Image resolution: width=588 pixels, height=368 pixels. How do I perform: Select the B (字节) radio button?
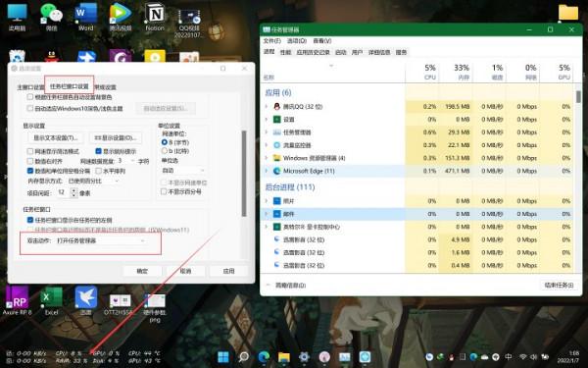coord(165,142)
